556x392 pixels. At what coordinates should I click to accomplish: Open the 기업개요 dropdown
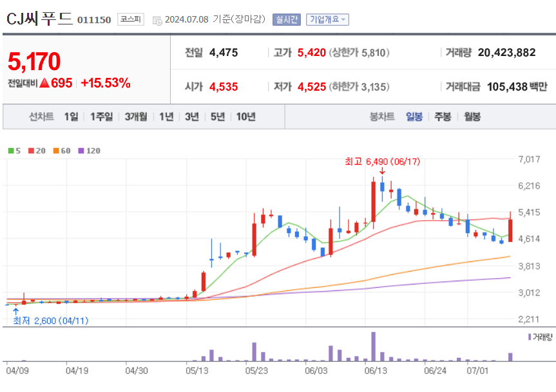[327, 19]
